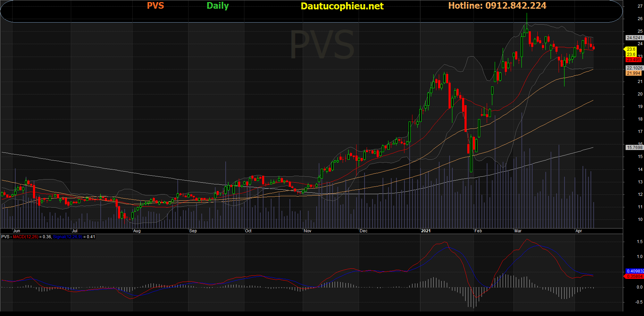Click the 10 value on price axis
Viewport: 644px width, 316px height.
coord(640,219)
